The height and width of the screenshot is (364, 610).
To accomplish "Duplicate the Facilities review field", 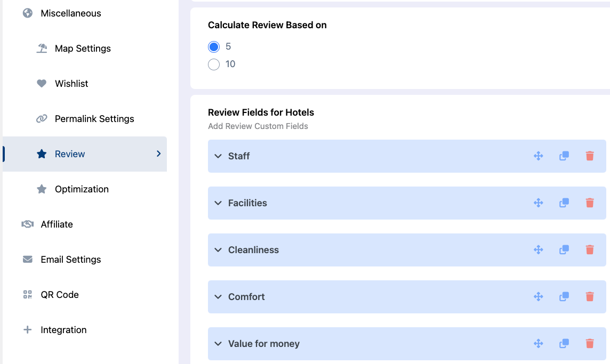I will click(564, 203).
